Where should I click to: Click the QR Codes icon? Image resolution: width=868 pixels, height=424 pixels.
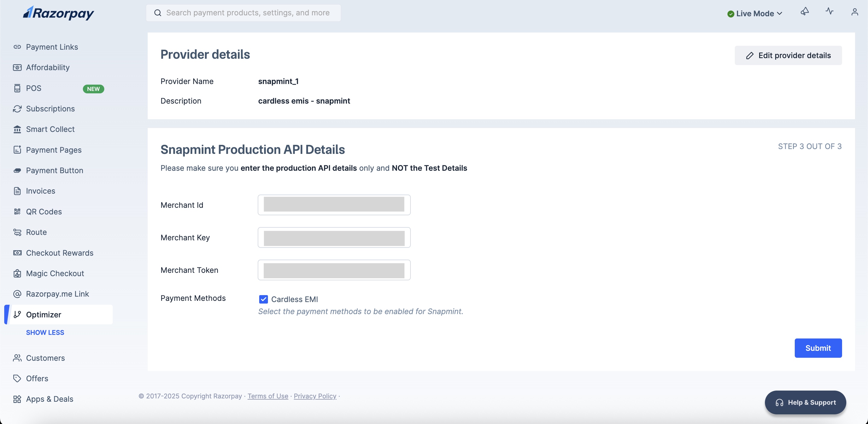tap(17, 211)
